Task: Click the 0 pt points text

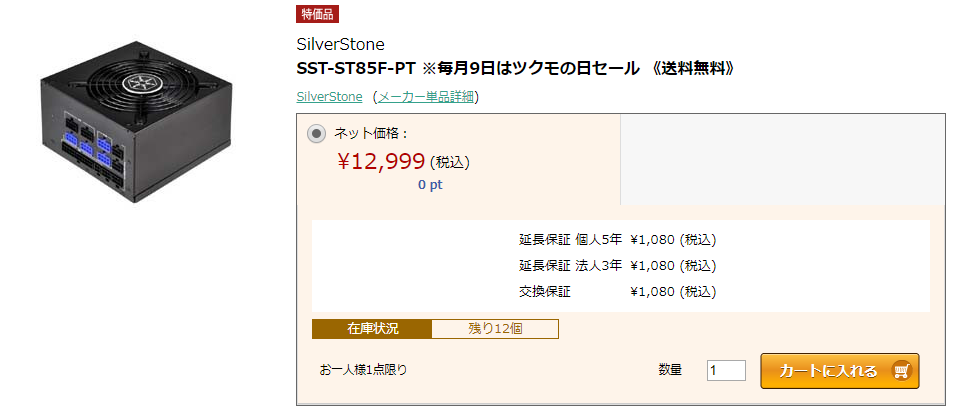Action: [x=430, y=185]
